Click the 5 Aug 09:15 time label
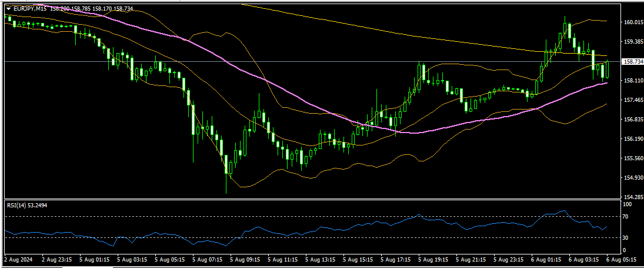 (x=245, y=259)
